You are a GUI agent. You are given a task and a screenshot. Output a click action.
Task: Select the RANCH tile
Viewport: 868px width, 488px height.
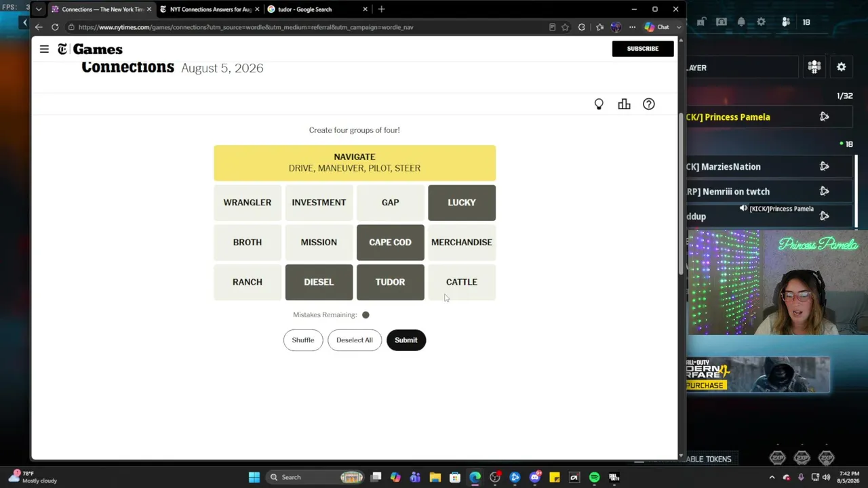point(248,282)
